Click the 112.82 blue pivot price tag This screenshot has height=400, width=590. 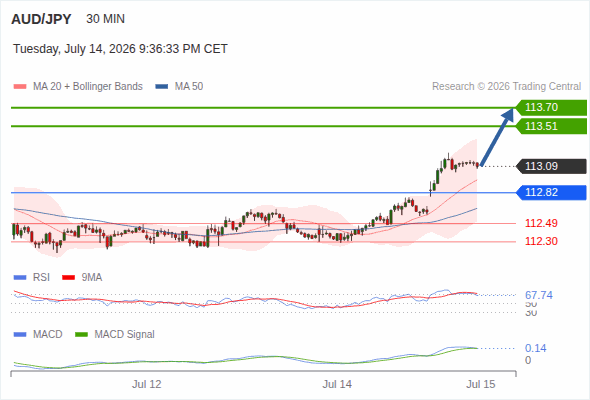click(552, 193)
